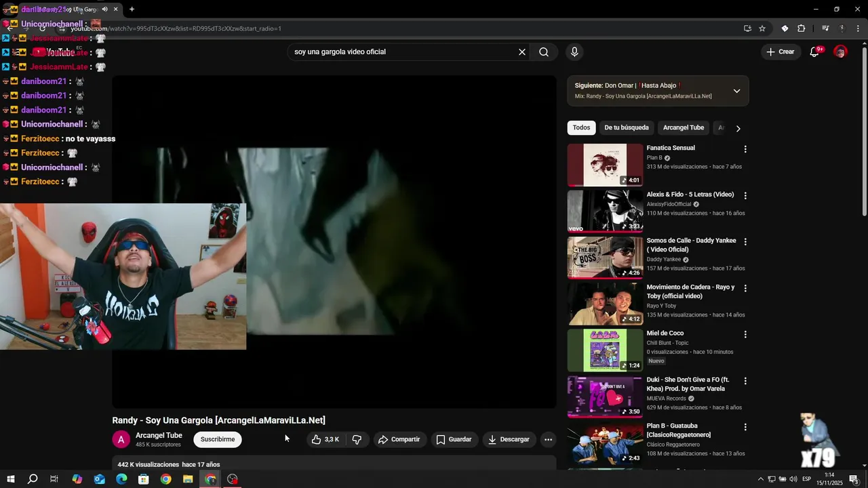Open the tag-shaped extension icon
Screen dimensions: 868x488
[785, 28]
